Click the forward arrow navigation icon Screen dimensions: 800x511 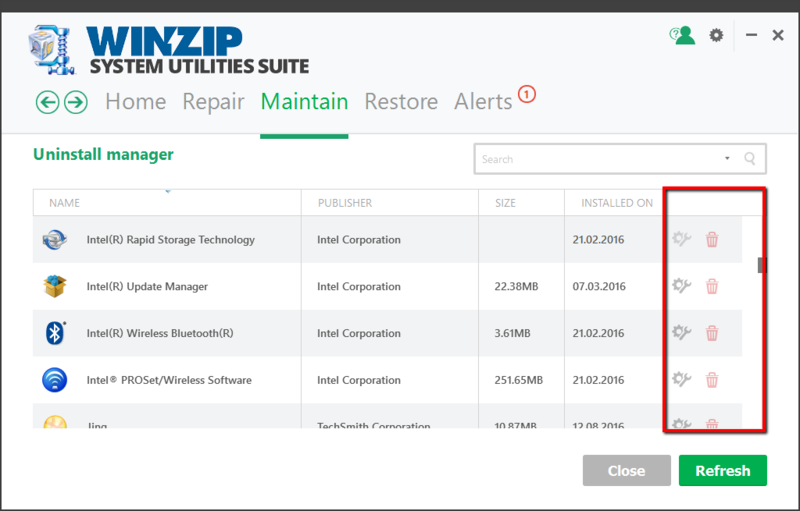tap(76, 103)
